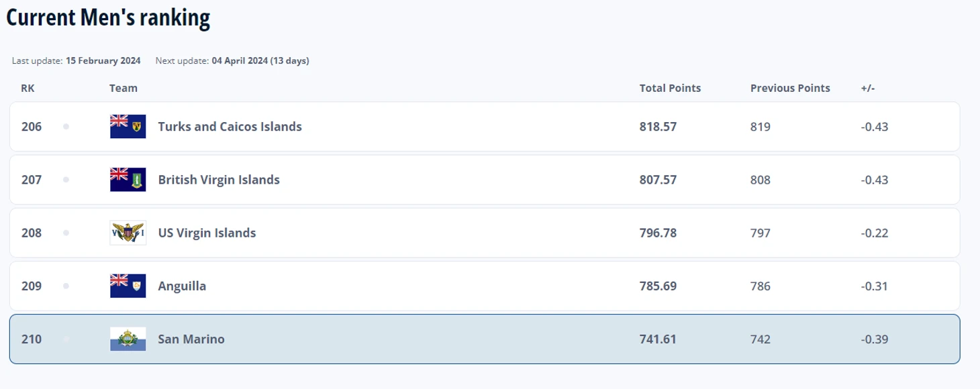
Task: Click the US Virgin Islands flag icon
Action: [128, 233]
